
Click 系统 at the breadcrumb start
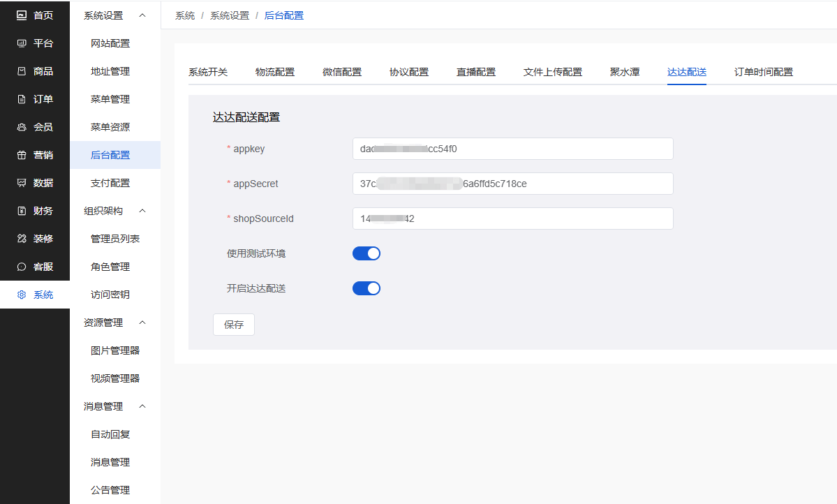[185, 15]
